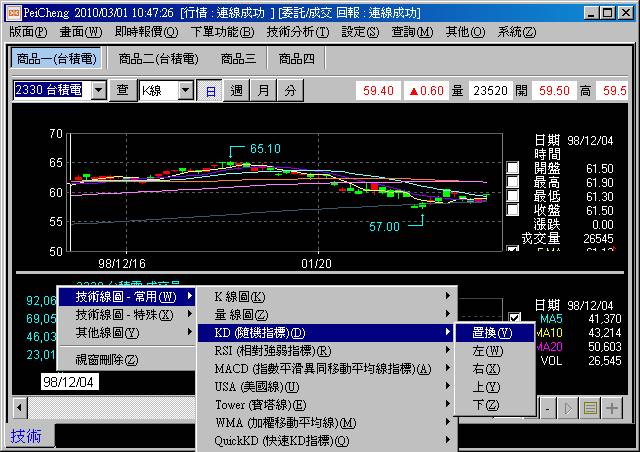Expand the K線圖(K) submenu
The height and width of the screenshot is (452, 640).
tap(327, 296)
